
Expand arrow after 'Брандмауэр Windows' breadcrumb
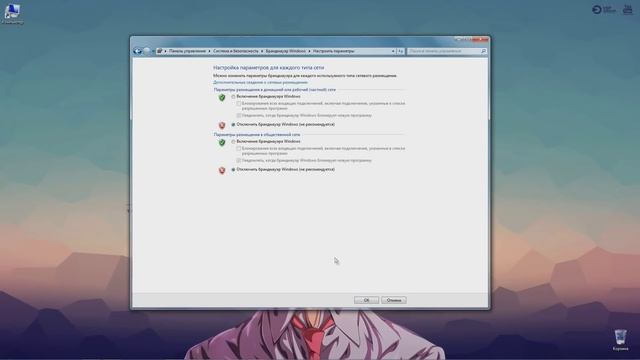309,51
